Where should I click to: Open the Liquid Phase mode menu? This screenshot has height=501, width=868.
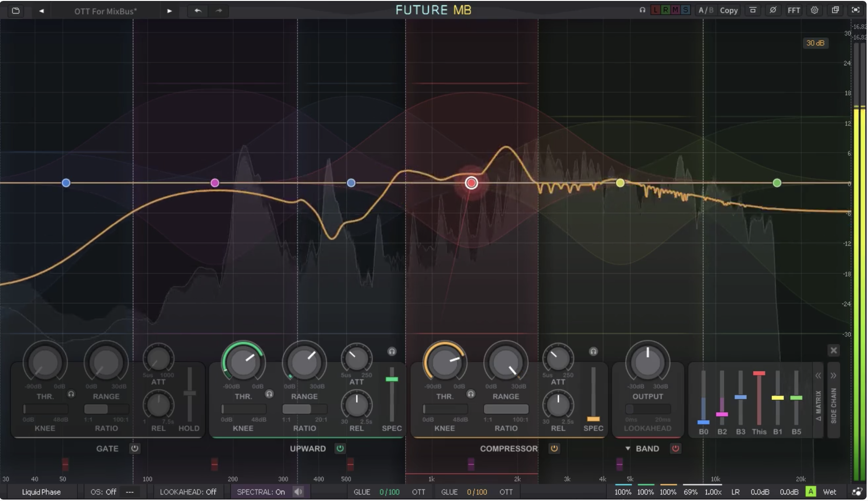tap(41, 492)
